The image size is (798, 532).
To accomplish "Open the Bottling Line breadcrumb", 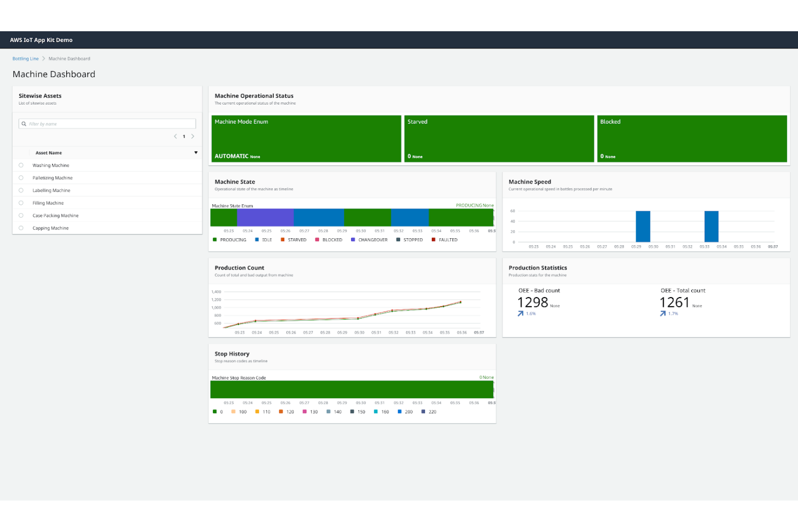I will pos(25,58).
